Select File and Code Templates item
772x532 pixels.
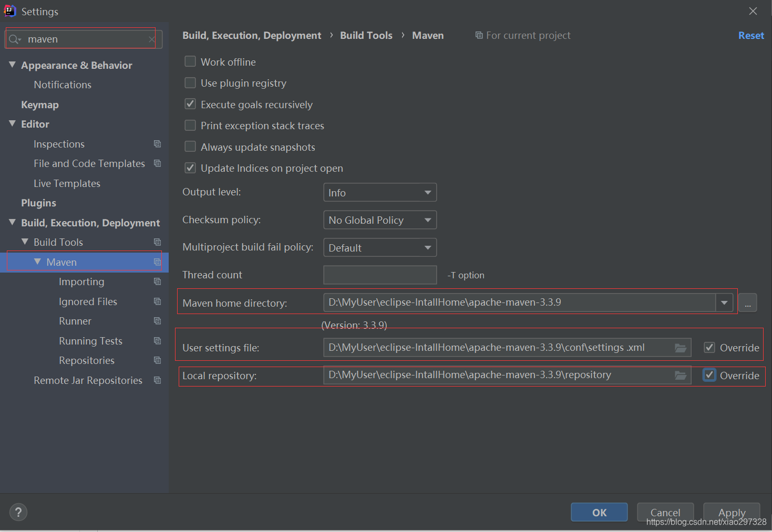click(89, 163)
